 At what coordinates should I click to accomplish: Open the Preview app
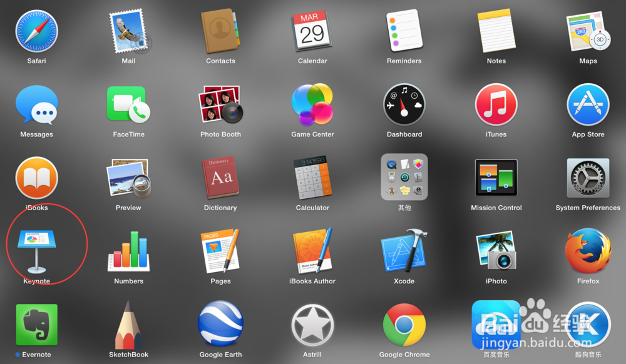[128, 178]
